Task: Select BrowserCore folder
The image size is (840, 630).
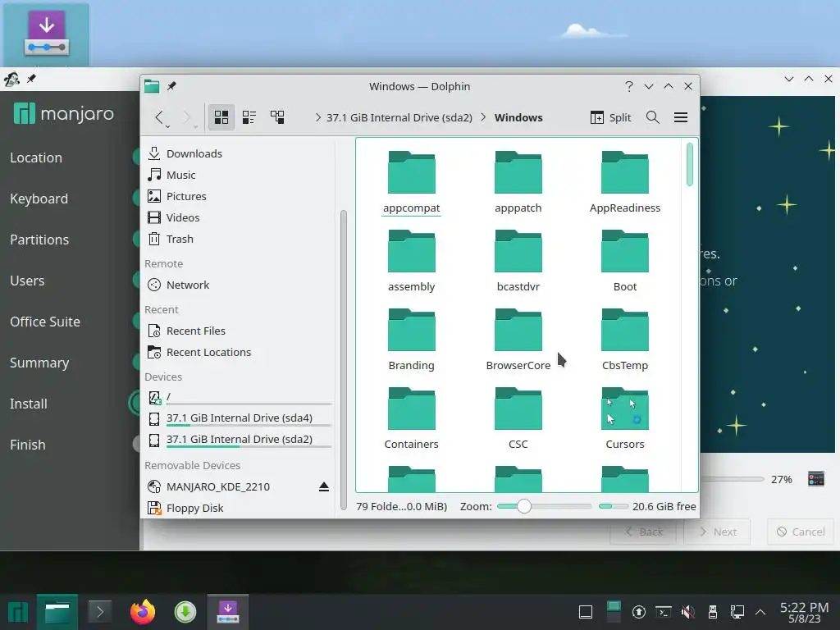Action: (518, 340)
